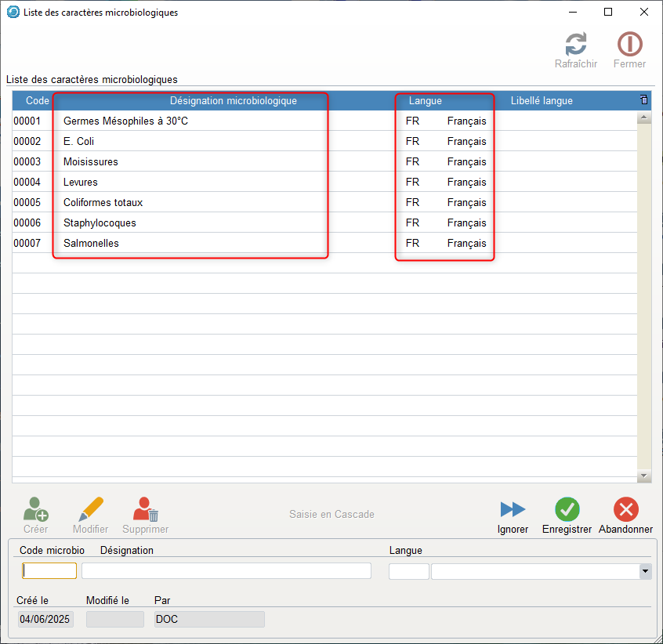663x644 pixels.
Task: Click the Rafraîchir refresh icon
Action: point(576,44)
